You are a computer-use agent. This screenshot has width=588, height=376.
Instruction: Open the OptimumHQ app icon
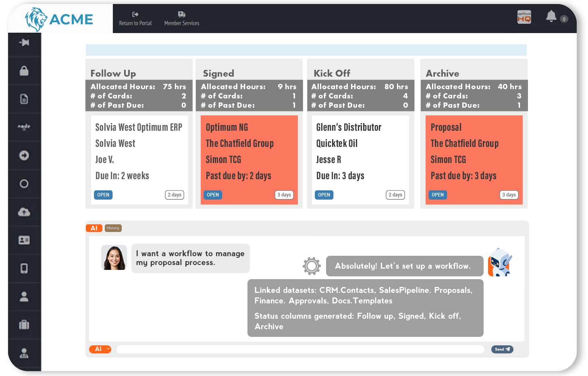(524, 17)
